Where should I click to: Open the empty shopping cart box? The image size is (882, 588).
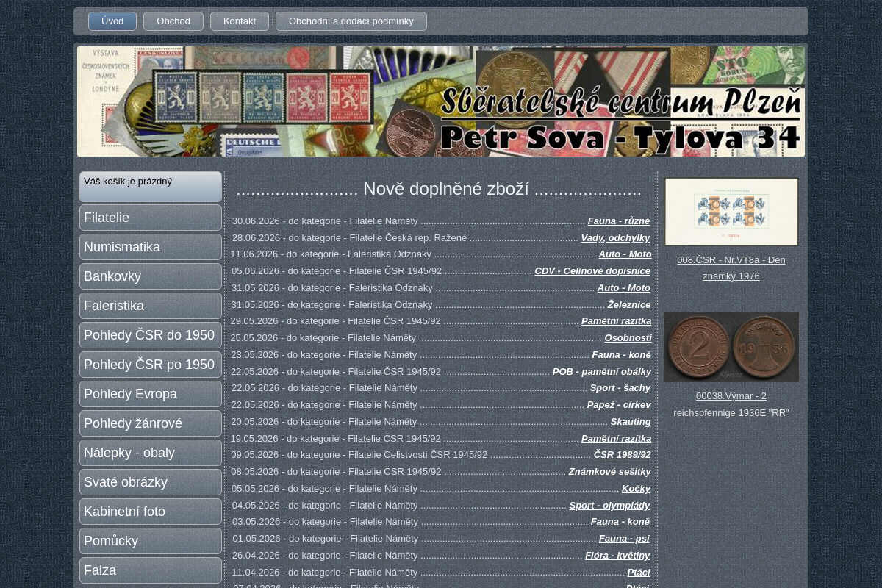(151, 187)
